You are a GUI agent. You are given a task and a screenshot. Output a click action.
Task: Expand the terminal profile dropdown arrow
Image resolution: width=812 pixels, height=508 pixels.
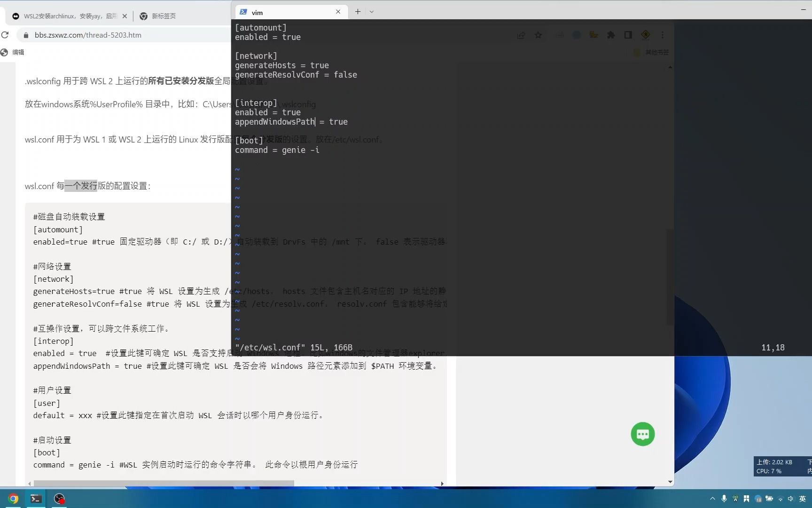372,12
